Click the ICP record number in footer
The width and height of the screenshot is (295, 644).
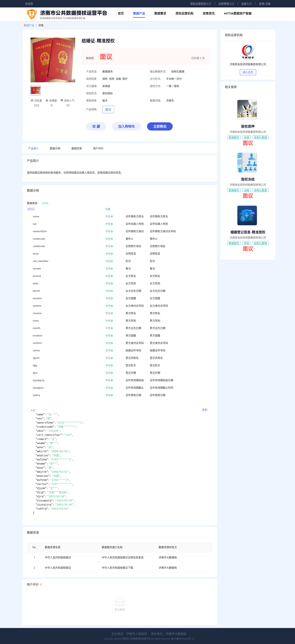coord(183,639)
